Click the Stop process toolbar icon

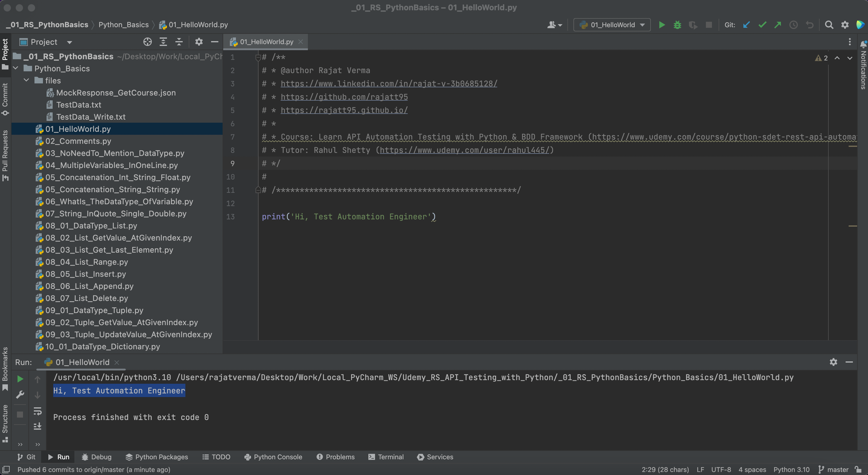pos(709,25)
